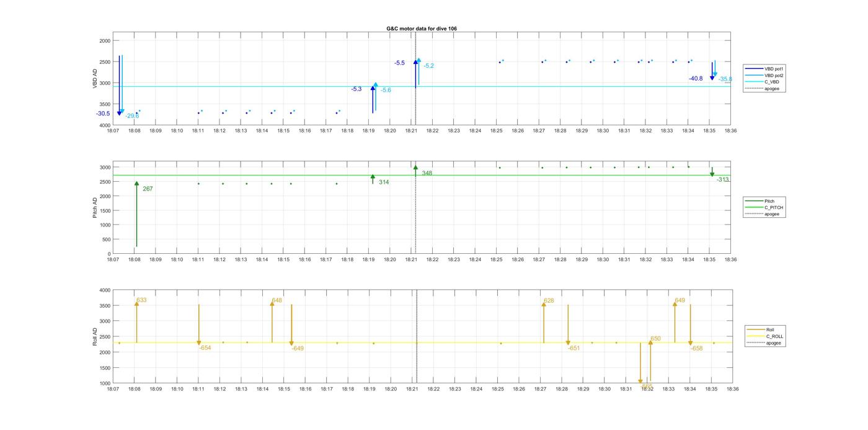The image size is (868, 430).
Task: Select "VBD pot2" legend entry
Action: [x=765, y=75]
